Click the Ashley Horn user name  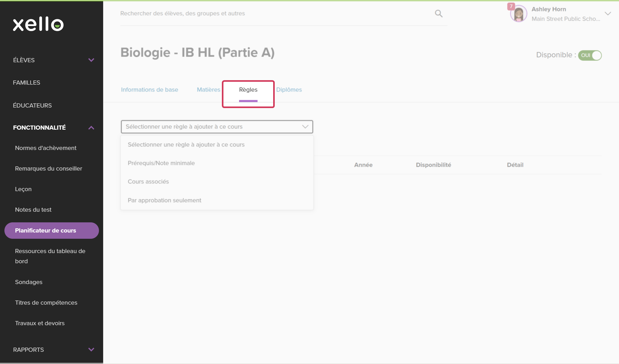point(549,9)
